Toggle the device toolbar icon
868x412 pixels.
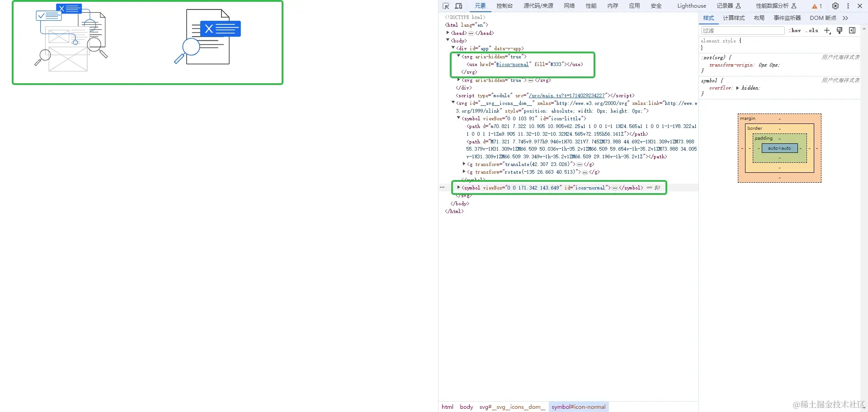tap(458, 6)
